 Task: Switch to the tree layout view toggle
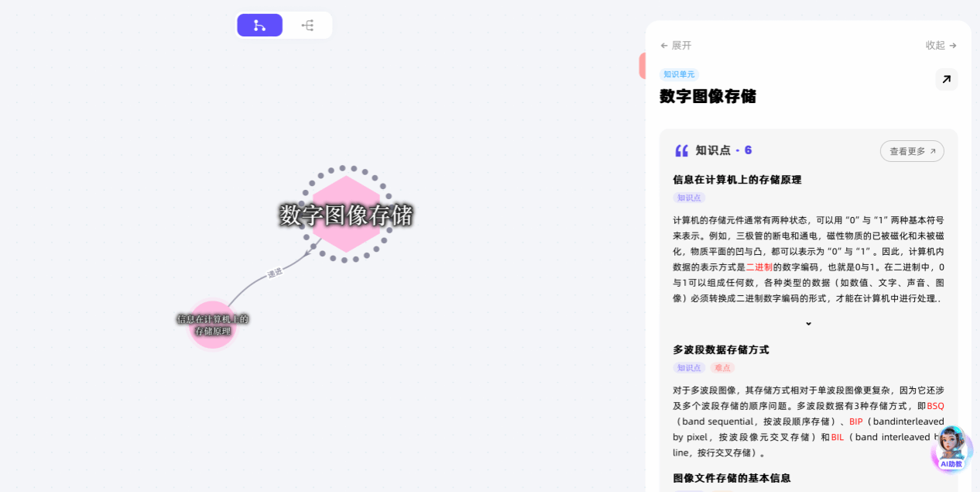[x=307, y=26]
